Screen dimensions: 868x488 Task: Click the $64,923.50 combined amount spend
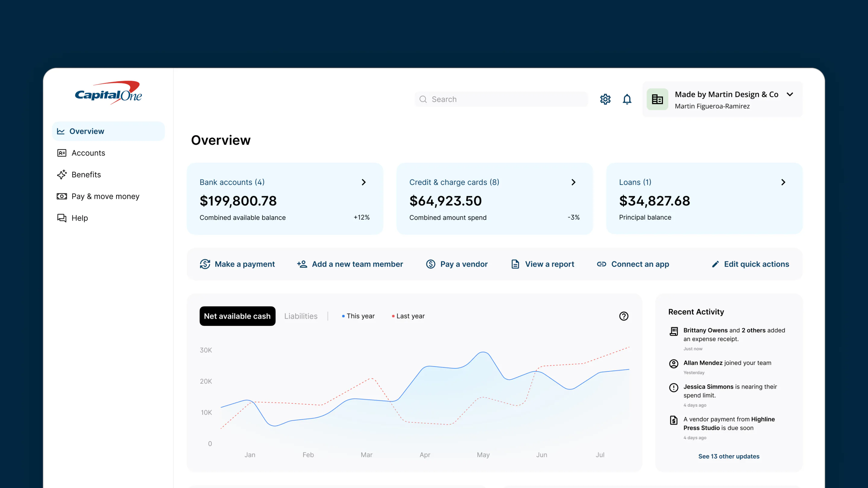(x=445, y=201)
